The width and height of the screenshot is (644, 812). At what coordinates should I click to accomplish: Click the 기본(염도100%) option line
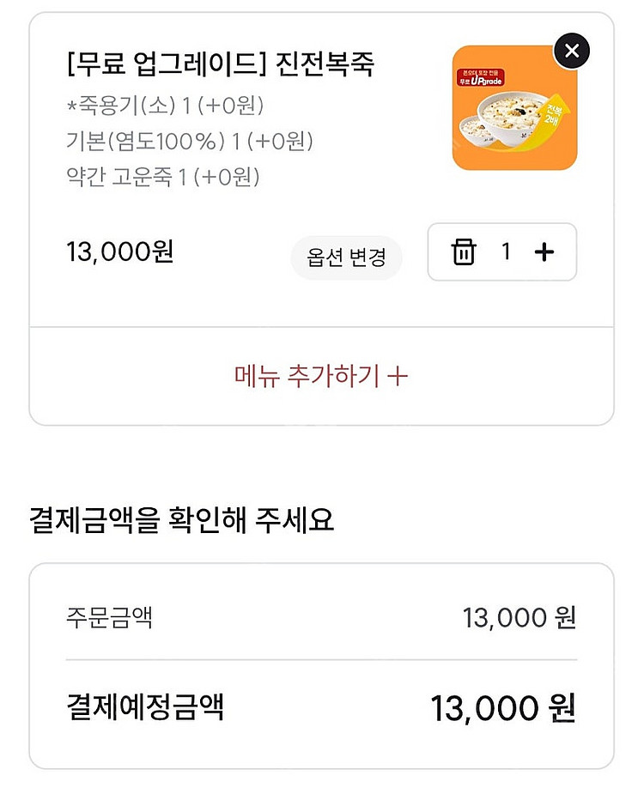(x=189, y=142)
